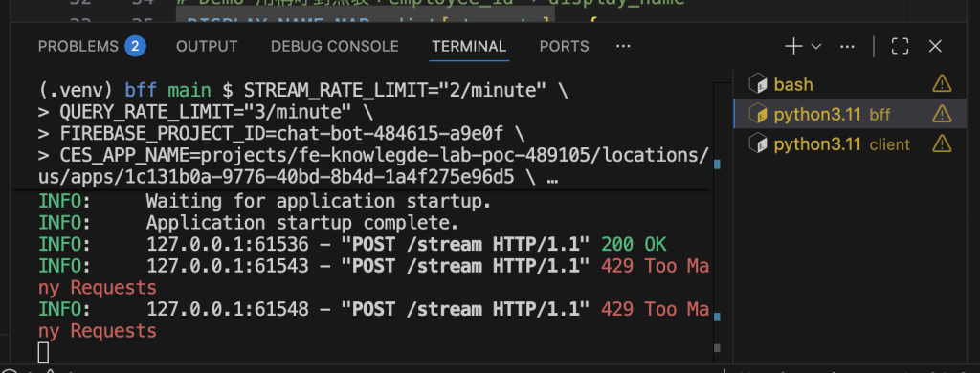Click the terminal cursor prompt box
Image resolution: width=980 pixels, height=373 pixels.
[43, 352]
